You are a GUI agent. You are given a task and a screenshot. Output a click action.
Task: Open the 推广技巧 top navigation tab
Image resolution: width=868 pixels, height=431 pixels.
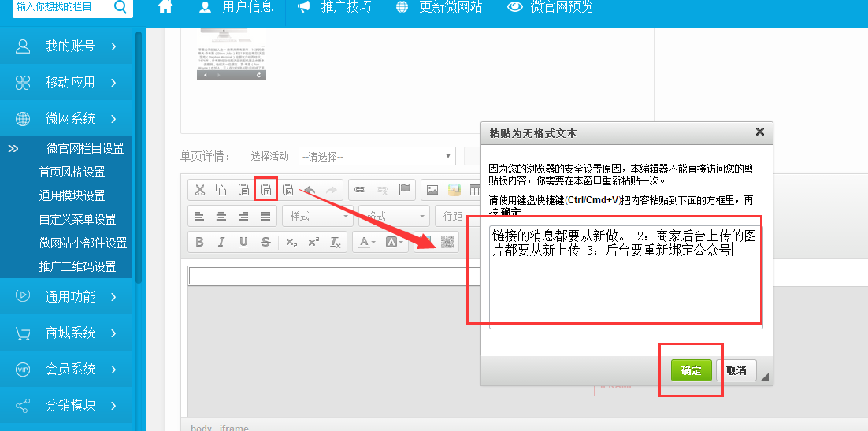click(x=335, y=7)
